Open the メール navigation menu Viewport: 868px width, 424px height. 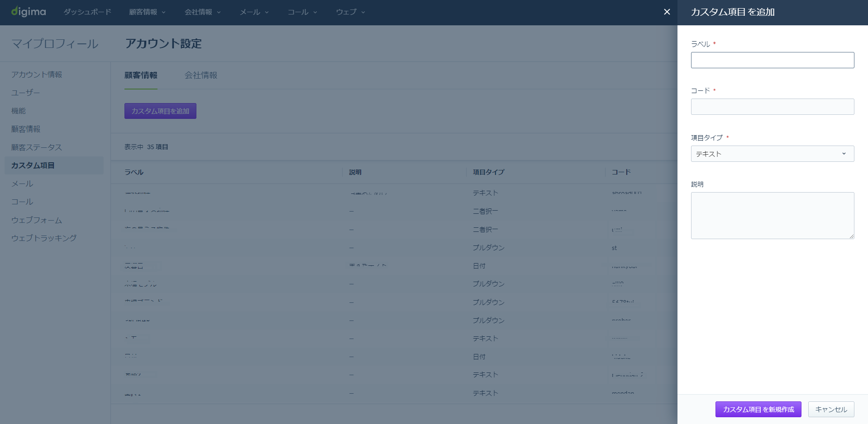(254, 12)
